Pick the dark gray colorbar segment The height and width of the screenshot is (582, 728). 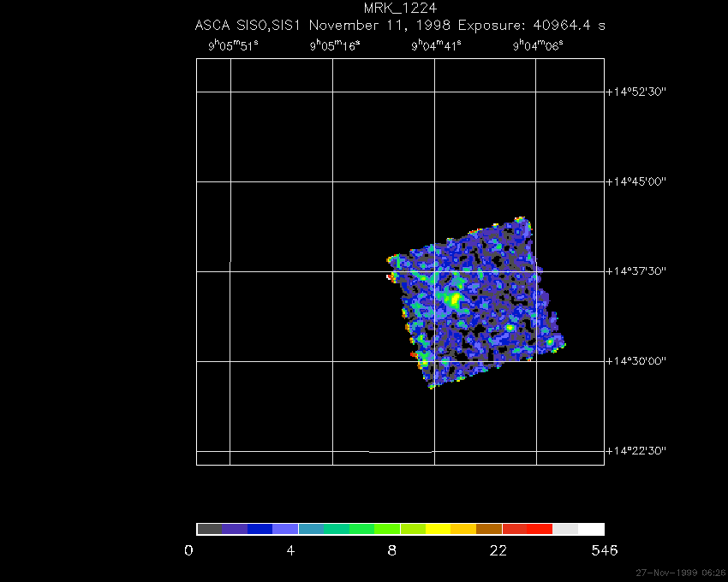point(210,529)
